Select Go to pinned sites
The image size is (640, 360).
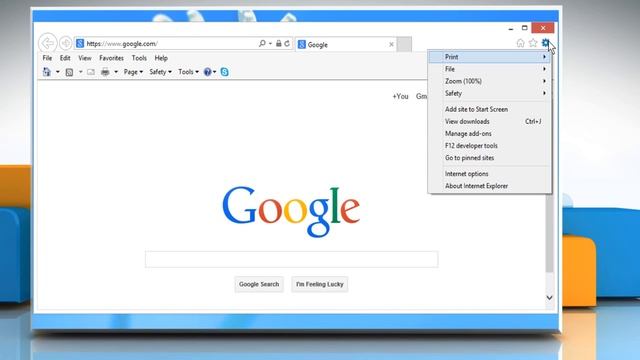click(x=490, y=158)
